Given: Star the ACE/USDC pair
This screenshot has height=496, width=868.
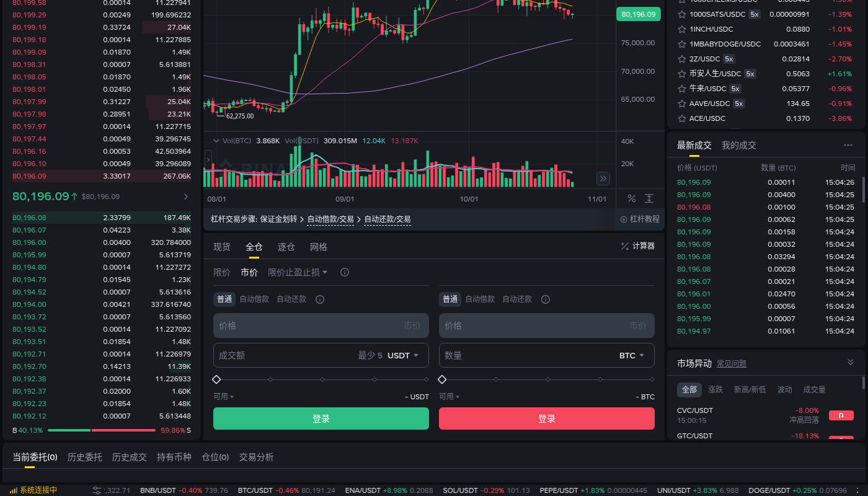Looking at the screenshot, I should [x=682, y=118].
